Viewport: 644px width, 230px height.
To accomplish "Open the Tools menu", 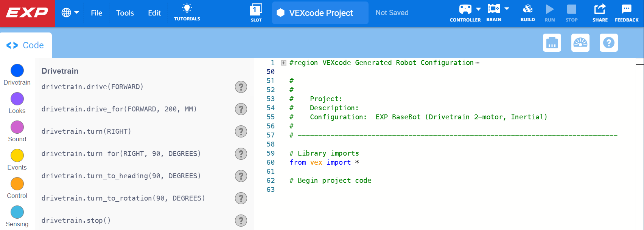I will (125, 13).
